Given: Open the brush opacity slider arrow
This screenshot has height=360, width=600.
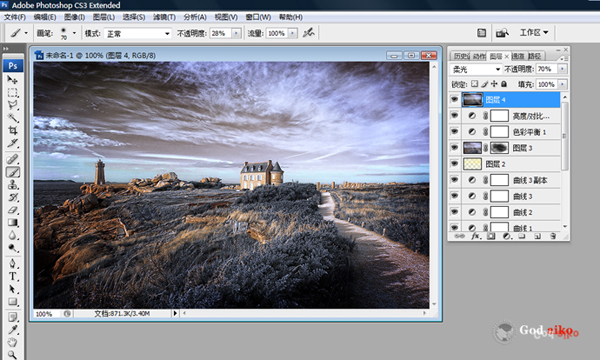Looking at the screenshot, I should coord(236,33).
